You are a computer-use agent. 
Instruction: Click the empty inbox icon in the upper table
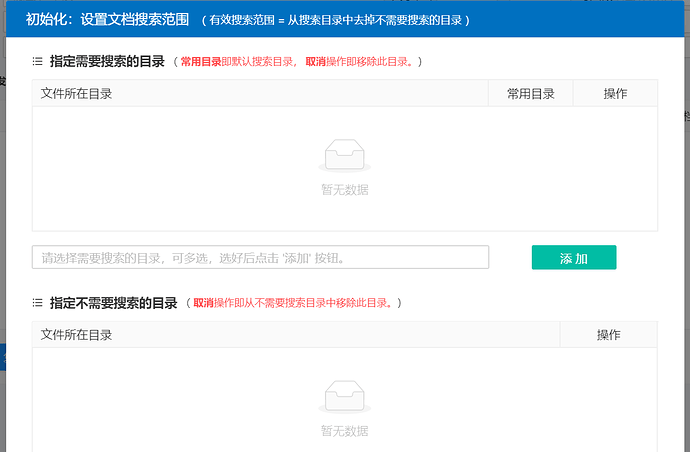click(344, 156)
